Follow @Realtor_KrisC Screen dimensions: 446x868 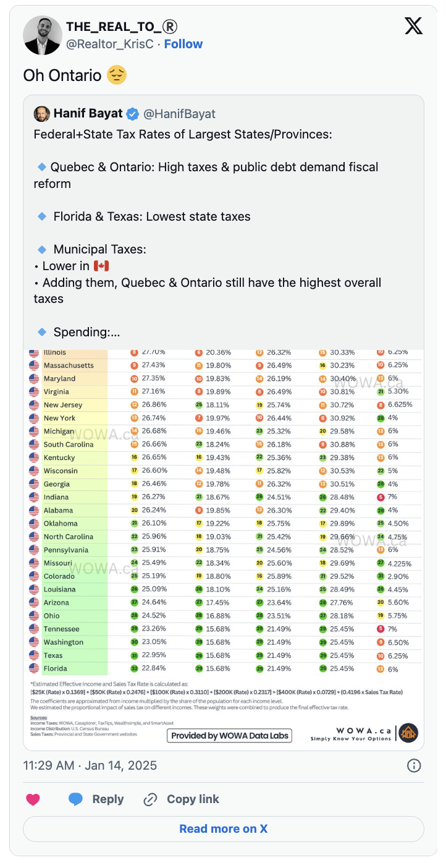coord(183,44)
